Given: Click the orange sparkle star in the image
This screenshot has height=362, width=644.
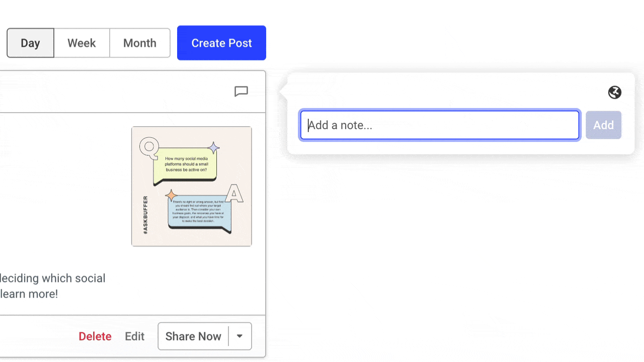Looking at the screenshot, I should [171, 195].
